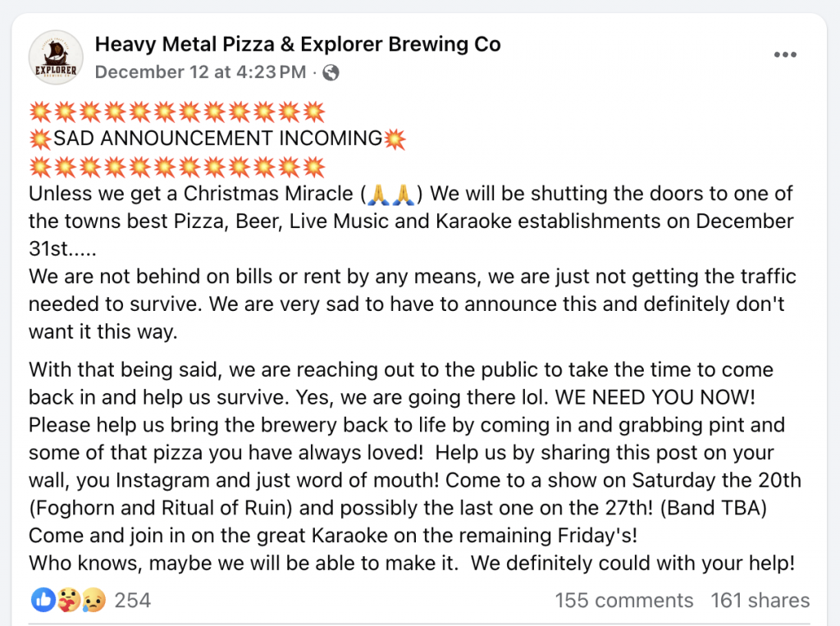The image size is (840, 626).
Task: Click explosion emoji before SAD ANNOUNCEMENT
Action: click(40, 139)
